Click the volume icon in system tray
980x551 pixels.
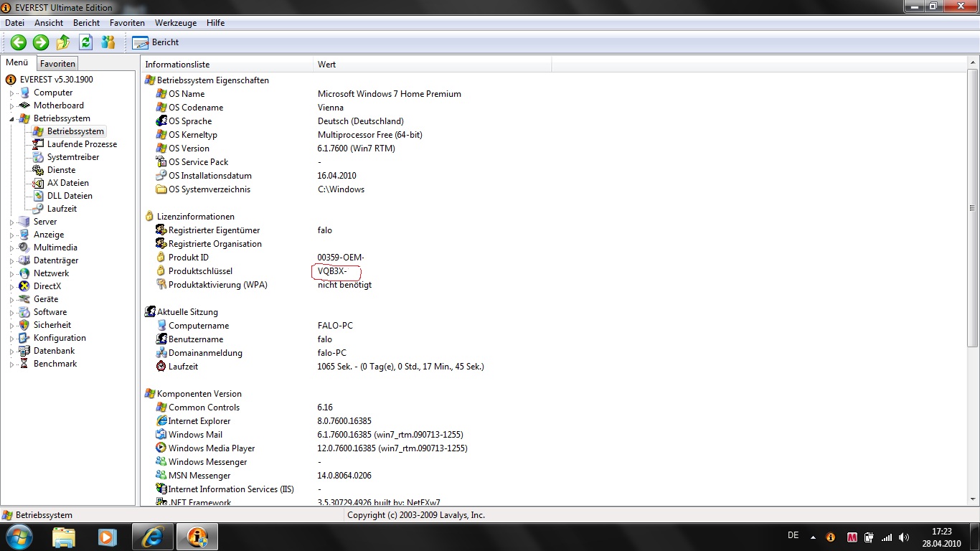click(904, 537)
